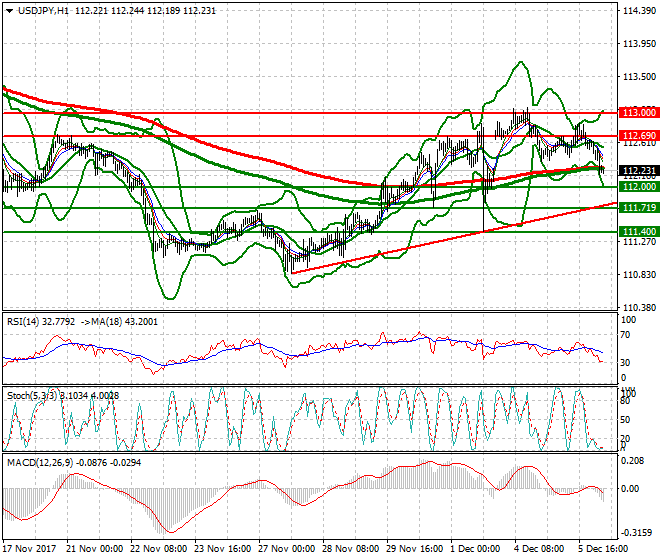Image resolution: width=660 pixels, height=560 pixels.
Task: Click the 1 Dec 00:00 time label
Action: pos(475,549)
